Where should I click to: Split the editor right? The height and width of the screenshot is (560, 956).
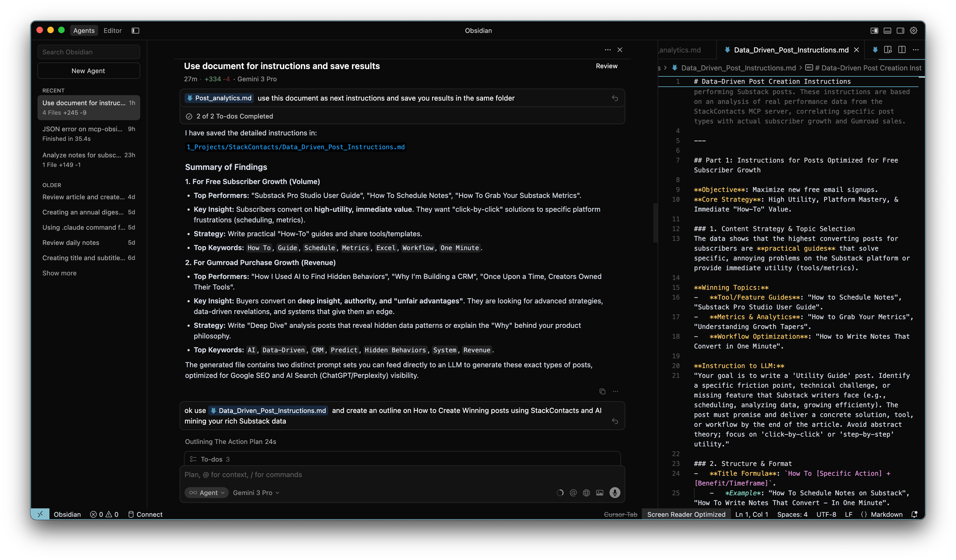coord(902,50)
